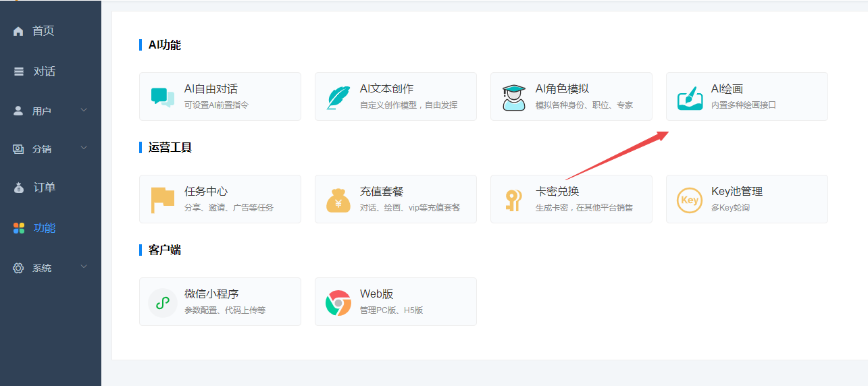Click the Web版 Chrome icon
The height and width of the screenshot is (386, 868).
338,302
